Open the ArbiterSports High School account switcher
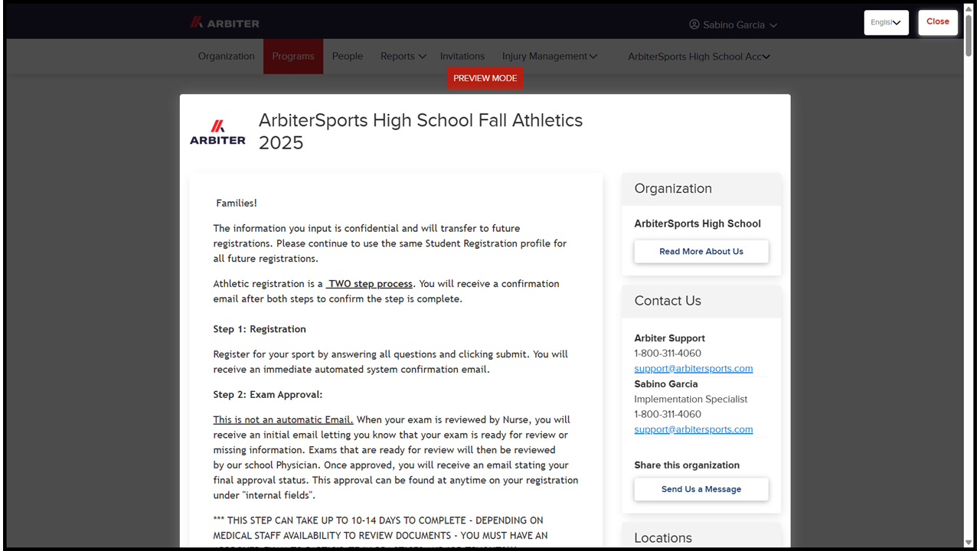 (x=699, y=57)
